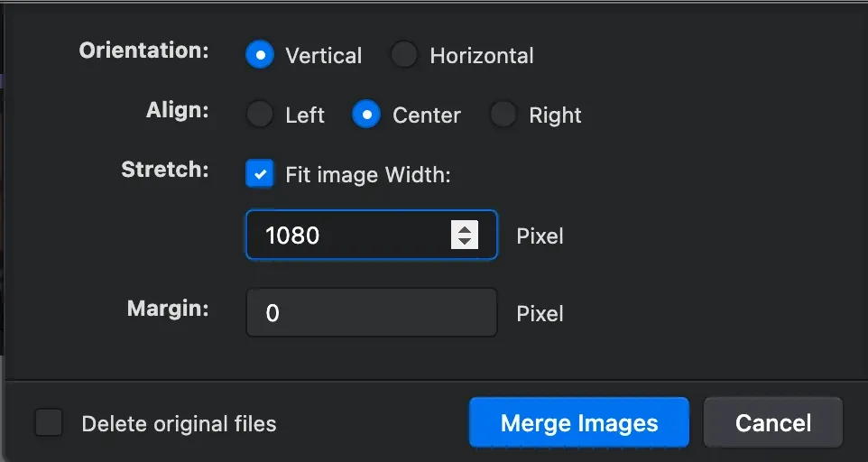
Task: Select the Vertical orientation radio button
Action: 260,55
